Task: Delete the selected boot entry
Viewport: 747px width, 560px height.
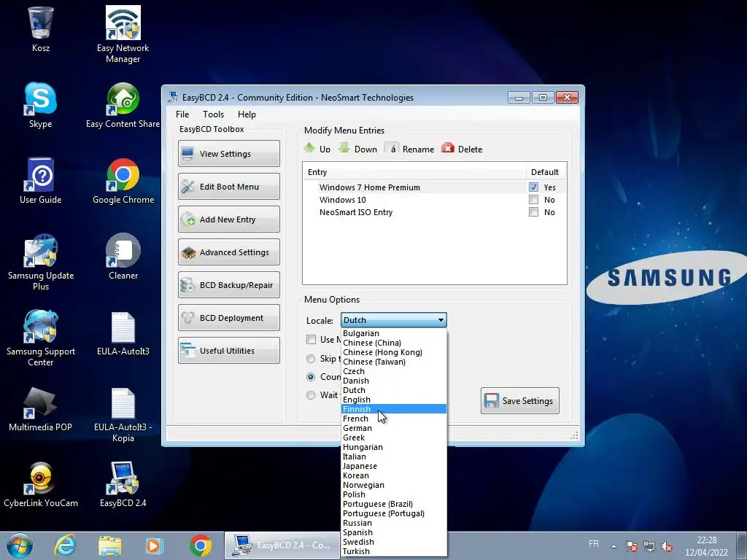Action: point(462,149)
